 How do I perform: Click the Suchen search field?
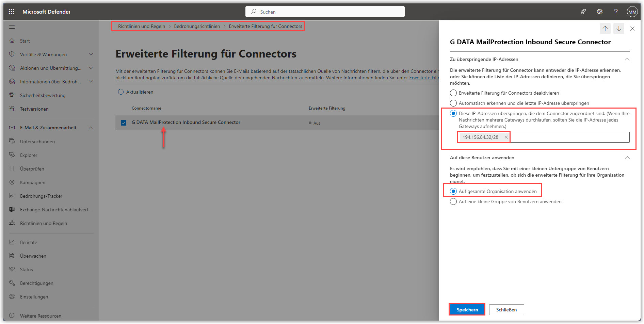pos(325,12)
